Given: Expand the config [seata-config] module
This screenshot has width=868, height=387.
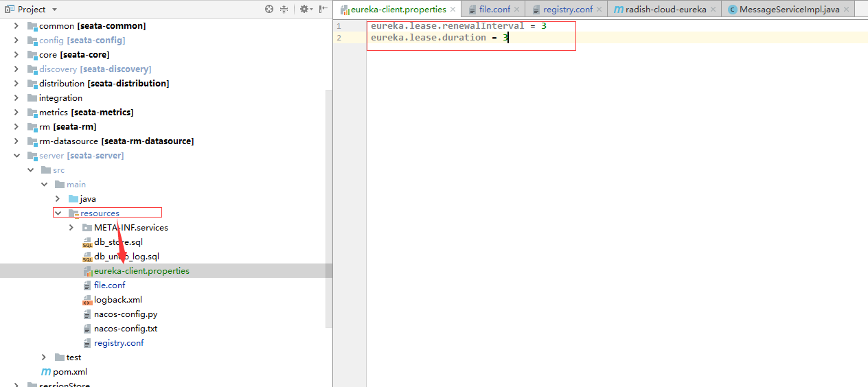Looking at the screenshot, I should (16, 40).
